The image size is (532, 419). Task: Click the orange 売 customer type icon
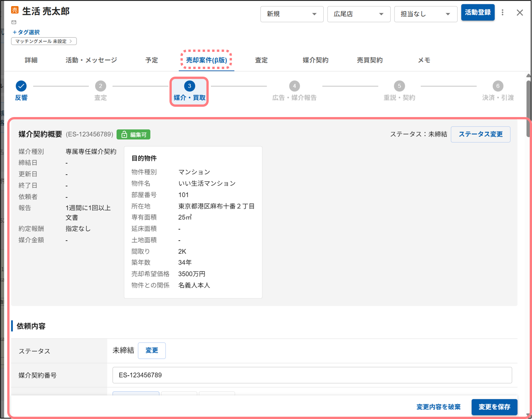pyautogui.click(x=15, y=10)
